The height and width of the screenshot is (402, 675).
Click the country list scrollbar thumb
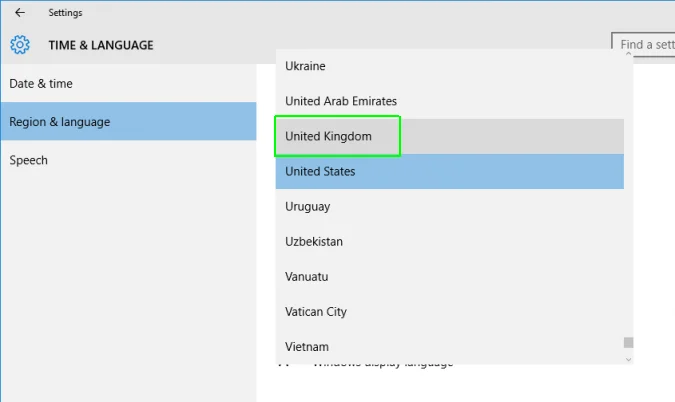(x=628, y=342)
